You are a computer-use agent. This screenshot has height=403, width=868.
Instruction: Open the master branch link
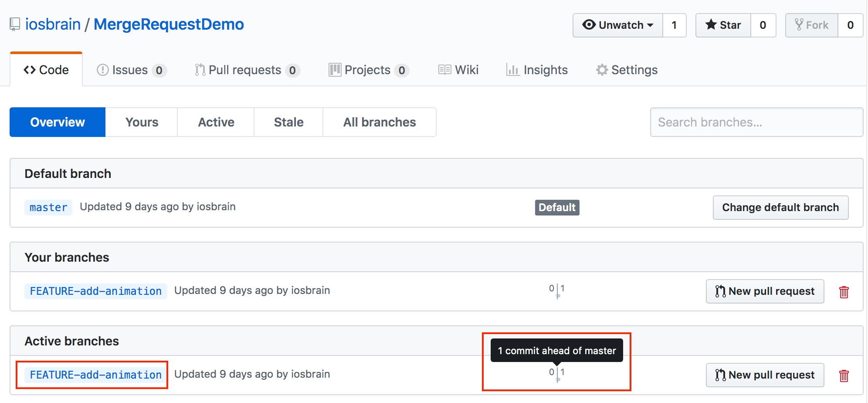tap(48, 208)
